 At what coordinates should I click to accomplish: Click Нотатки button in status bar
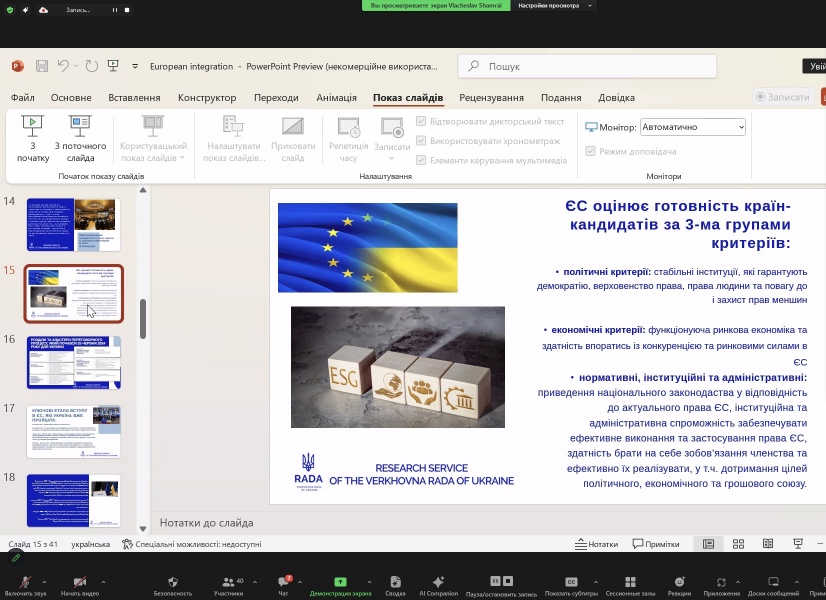597,544
